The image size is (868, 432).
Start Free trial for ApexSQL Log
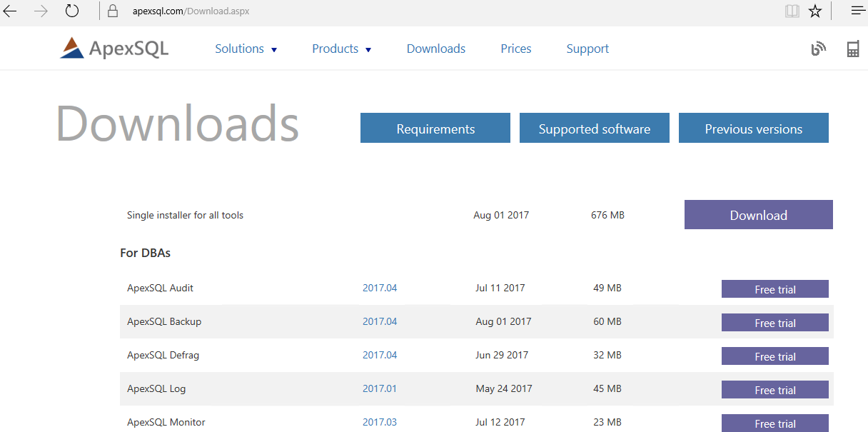tap(775, 390)
